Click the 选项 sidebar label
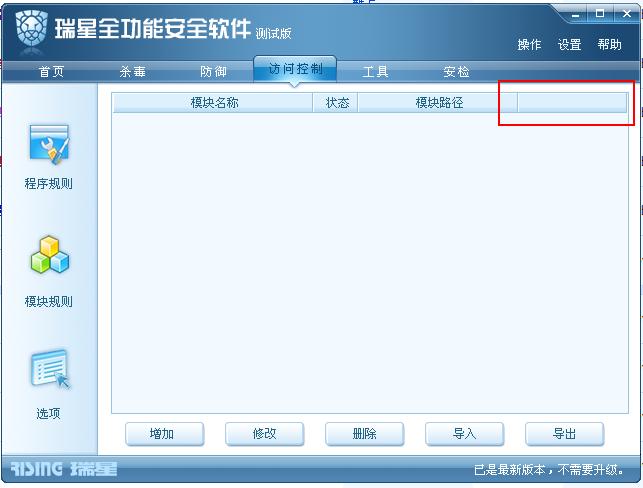Viewport: 643px width, 488px height. click(x=48, y=413)
